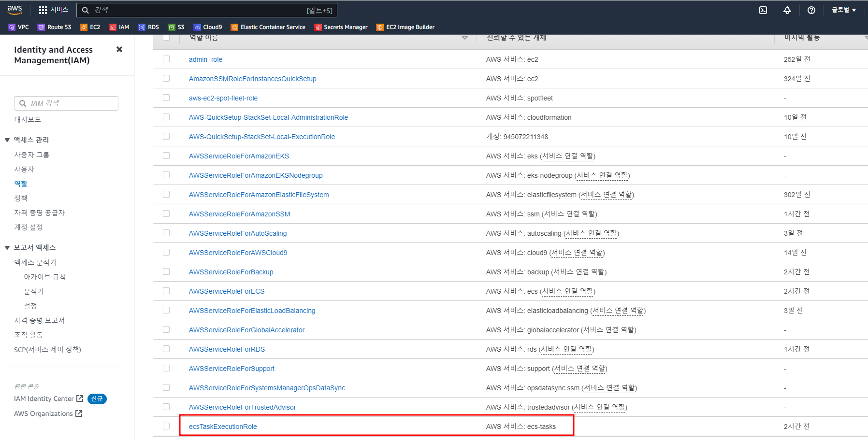Open the IAM Identity Center link
Viewport: 868px width, 441px height.
tap(44, 398)
